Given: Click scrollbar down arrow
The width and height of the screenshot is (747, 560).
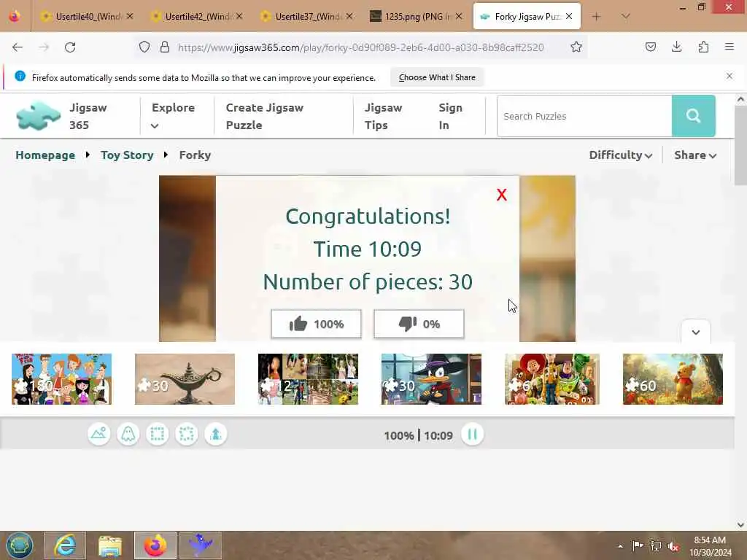Looking at the screenshot, I should (740, 525).
